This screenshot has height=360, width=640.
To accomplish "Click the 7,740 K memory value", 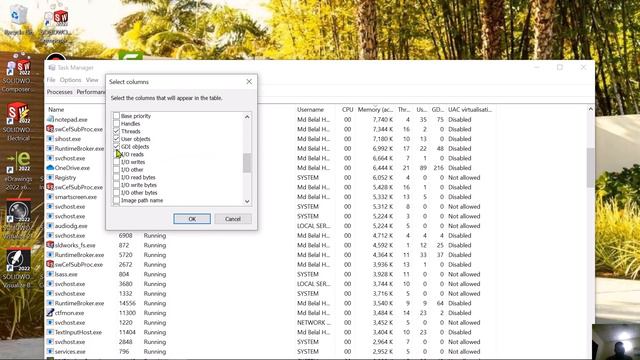I will (x=383, y=120).
